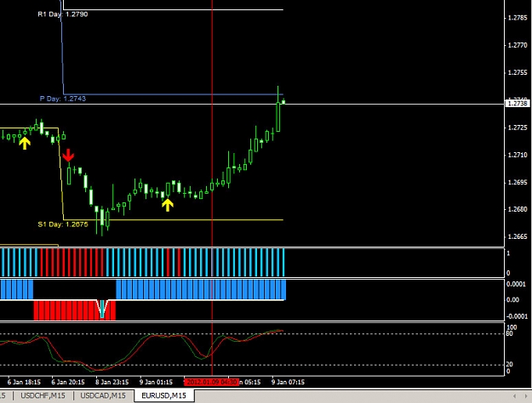
Task: Click the tab bar right arrow
Action: point(526,396)
